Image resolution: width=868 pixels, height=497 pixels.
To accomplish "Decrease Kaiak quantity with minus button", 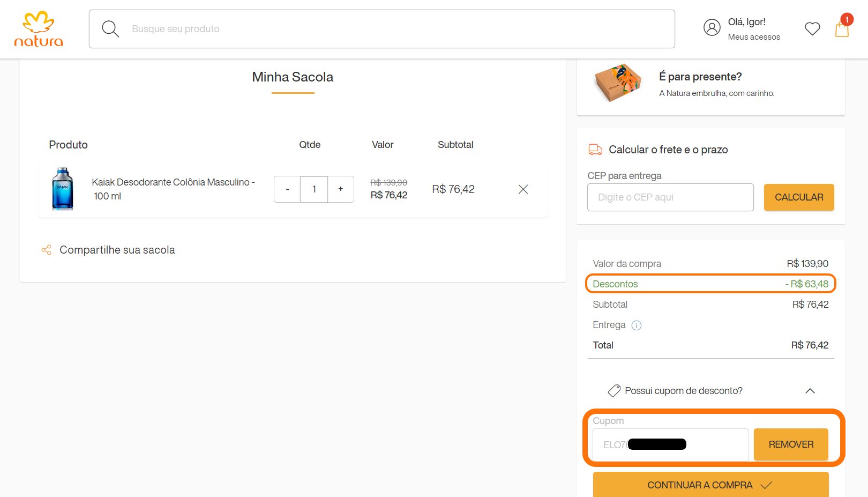I will 287,189.
